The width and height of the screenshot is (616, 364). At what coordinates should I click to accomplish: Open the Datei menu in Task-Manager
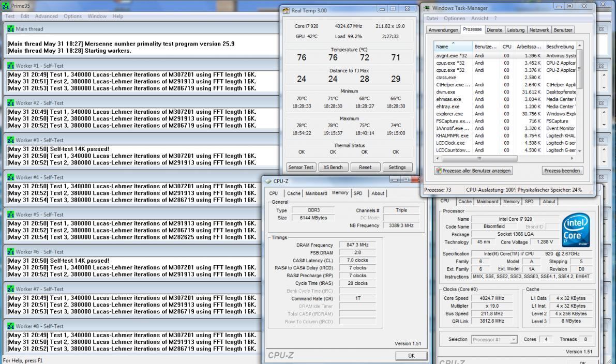[x=432, y=19]
